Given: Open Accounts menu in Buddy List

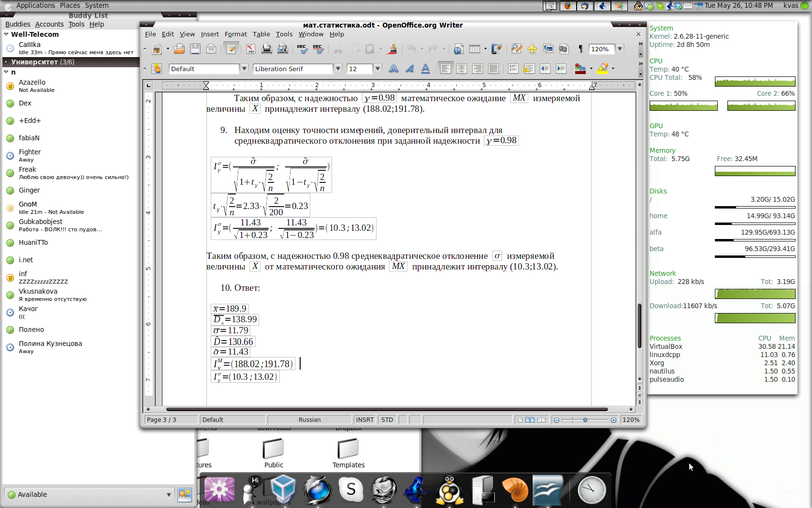Looking at the screenshot, I should [x=49, y=24].
